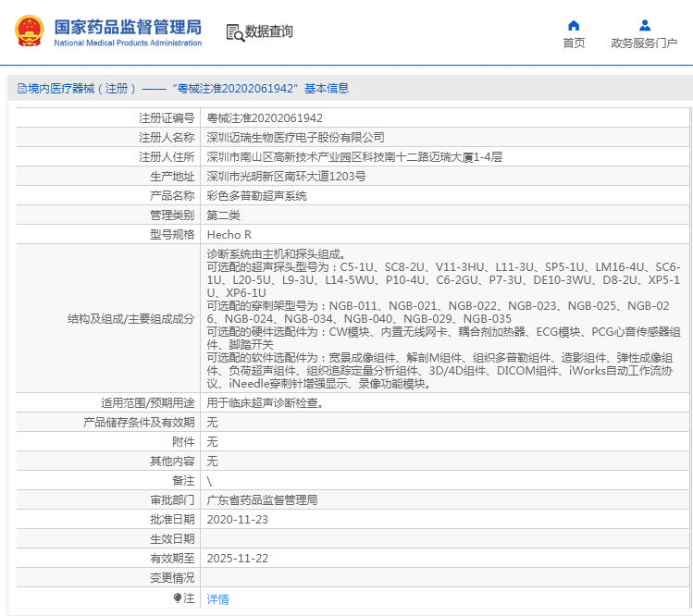Click the 型号规格 row label
The width and height of the screenshot is (693, 616).
click(172, 235)
